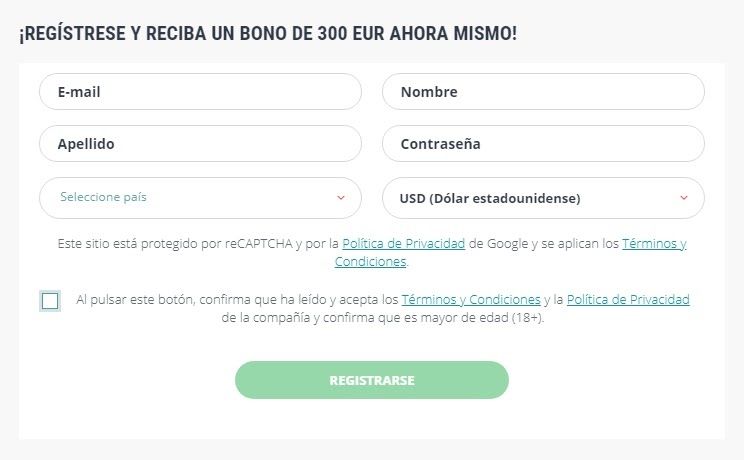Click the word "Condiciones." on the notice's second line
This screenshot has width=744, height=460.
[x=371, y=262]
